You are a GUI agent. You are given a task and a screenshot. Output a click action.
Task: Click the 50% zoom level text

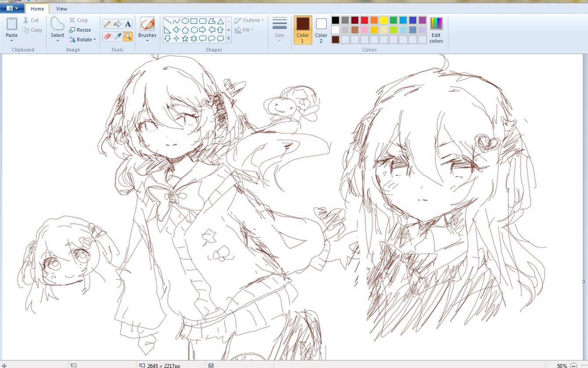(x=562, y=366)
